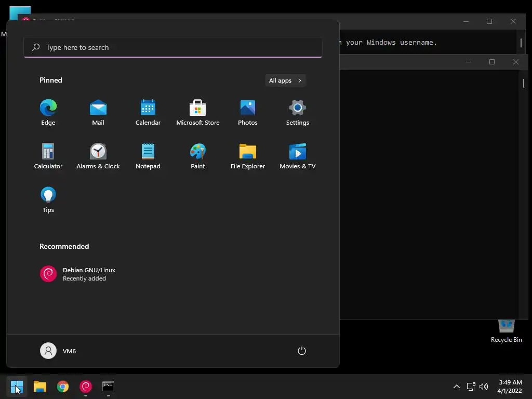Maximize the front terminal window

pyautogui.click(x=492, y=62)
